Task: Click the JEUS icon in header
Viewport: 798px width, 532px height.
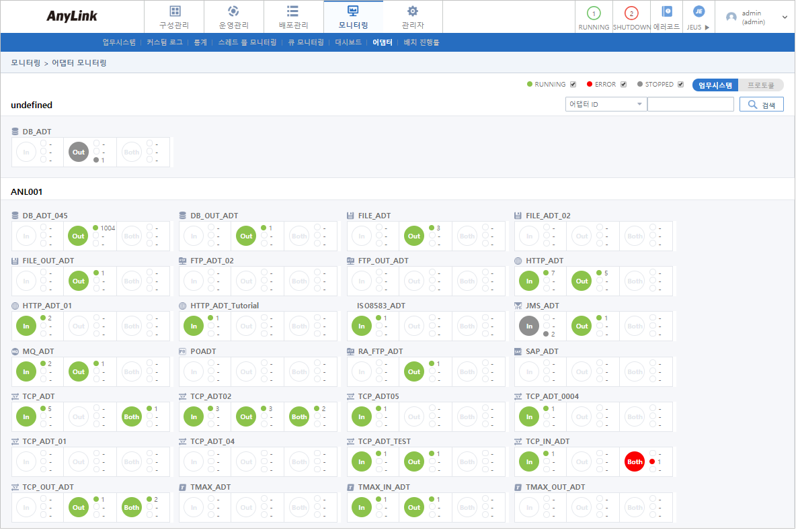Action: pos(699,11)
